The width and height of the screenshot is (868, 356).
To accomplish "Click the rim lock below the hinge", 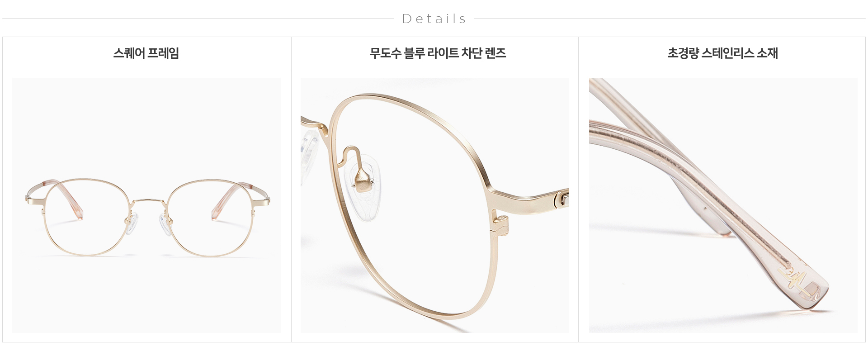I will (502, 224).
